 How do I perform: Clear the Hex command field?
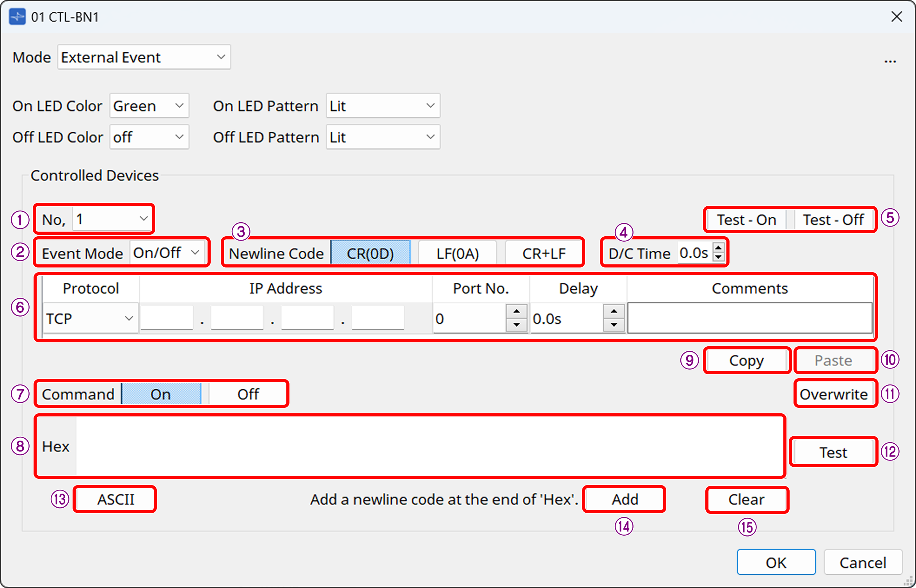[746, 499]
